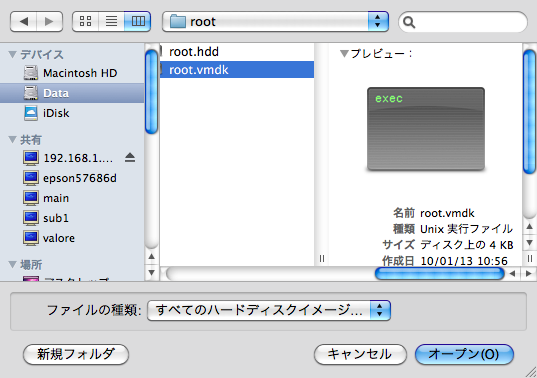Open iDisk in the sidebar

[72, 113]
